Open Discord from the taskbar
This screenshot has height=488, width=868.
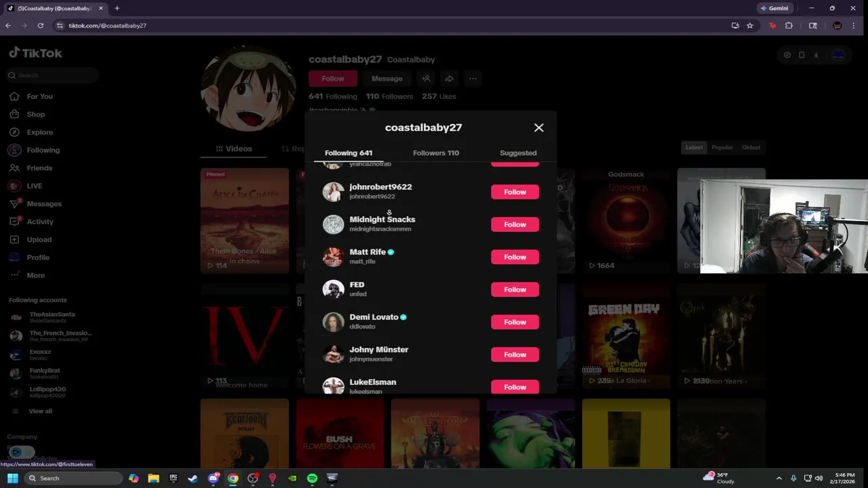(x=214, y=479)
